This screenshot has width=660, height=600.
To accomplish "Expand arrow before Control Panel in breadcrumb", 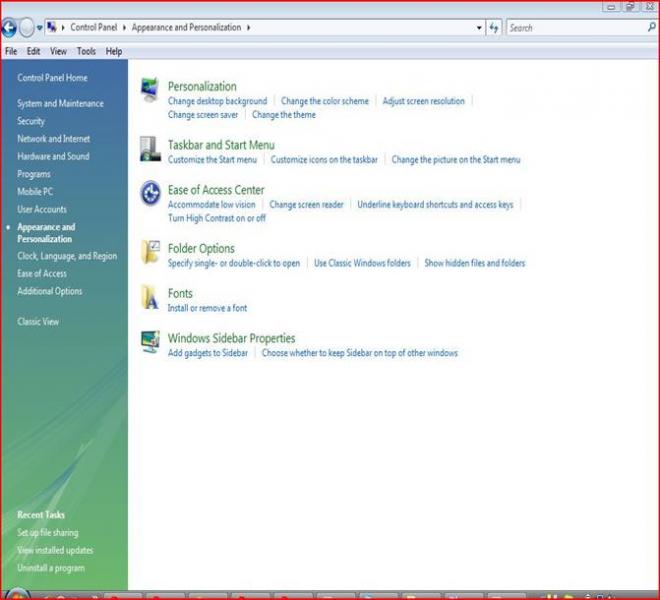I will click(63, 28).
